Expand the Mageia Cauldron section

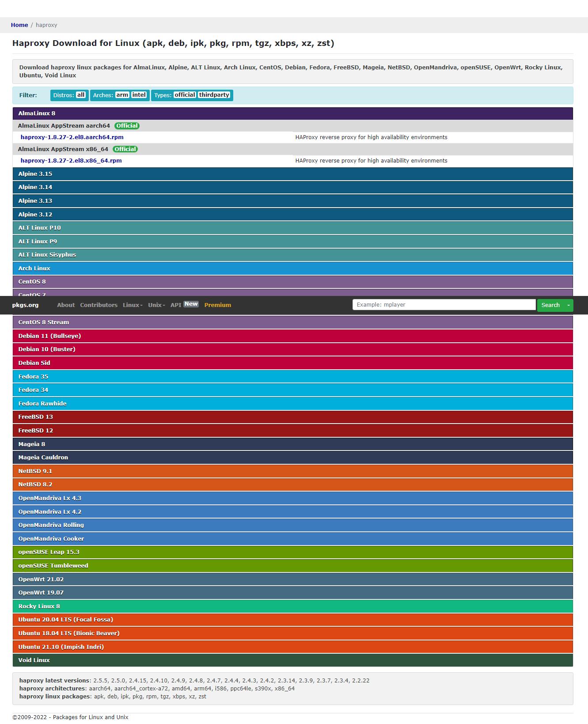click(293, 458)
